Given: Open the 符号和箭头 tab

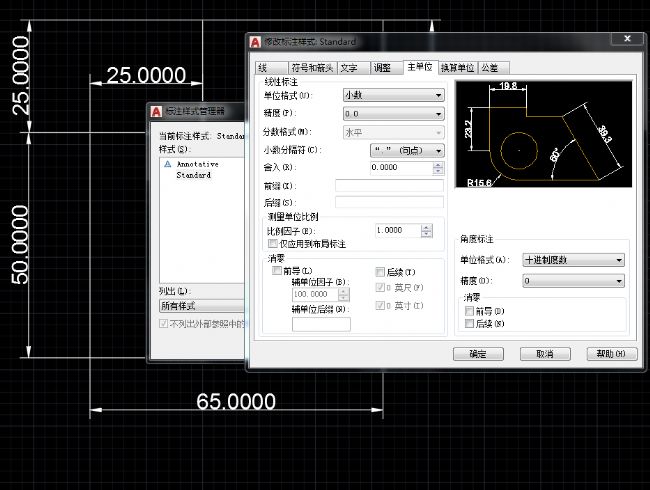Looking at the screenshot, I should point(313,68).
